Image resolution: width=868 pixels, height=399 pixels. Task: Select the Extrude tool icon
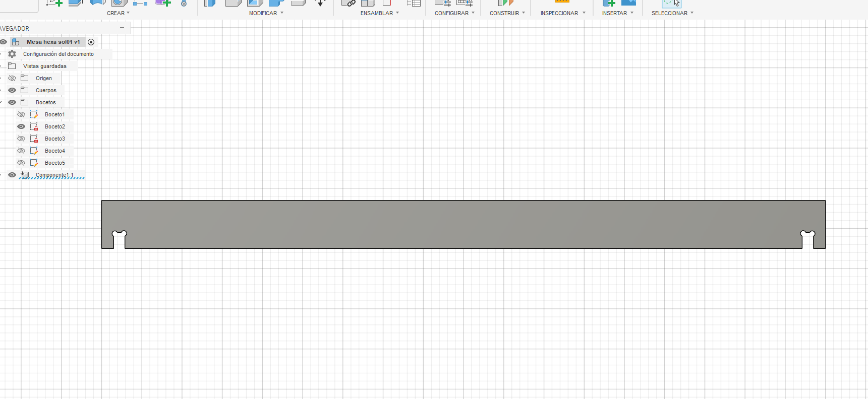click(x=76, y=3)
